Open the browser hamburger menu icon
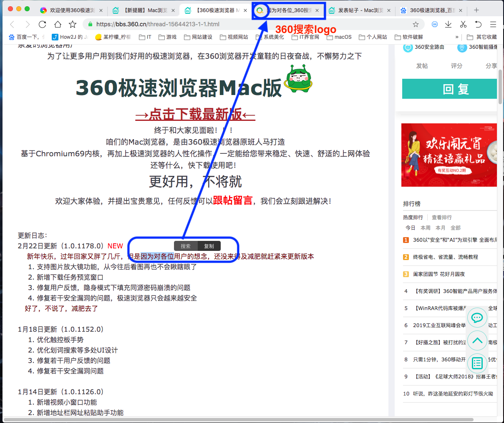 coord(493,25)
